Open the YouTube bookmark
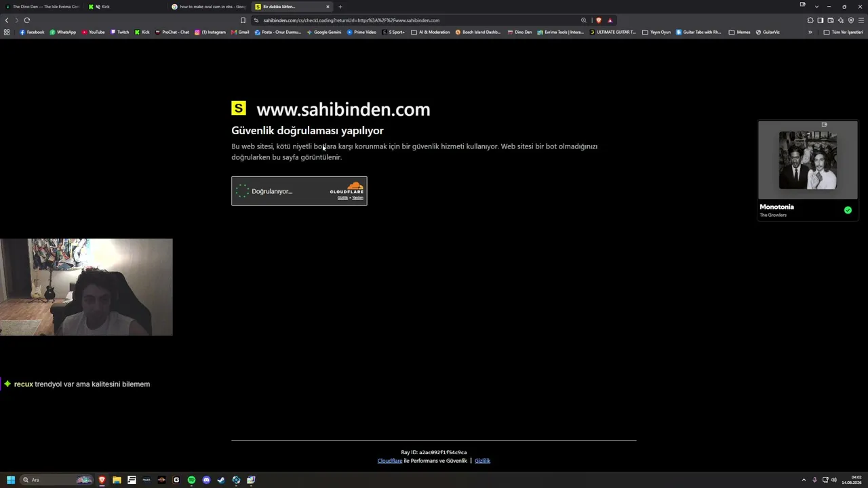This screenshot has height=488, width=868. coord(94,32)
